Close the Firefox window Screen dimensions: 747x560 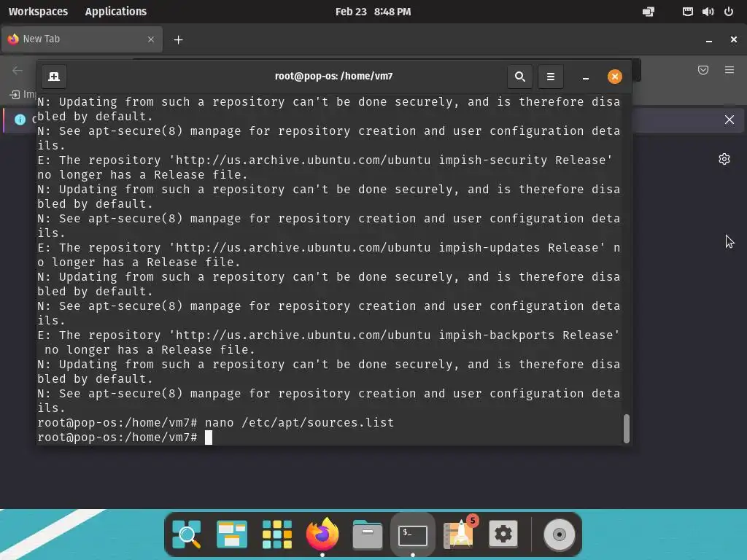(x=734, y=40)
